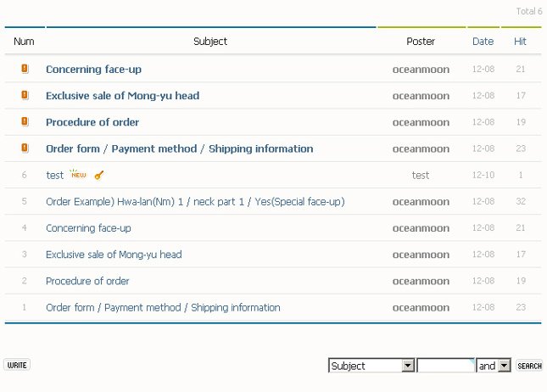This screenshot has height=392, width=547.
Task: Click poster name "test" in row 6
Action: (x=421, y=176)
